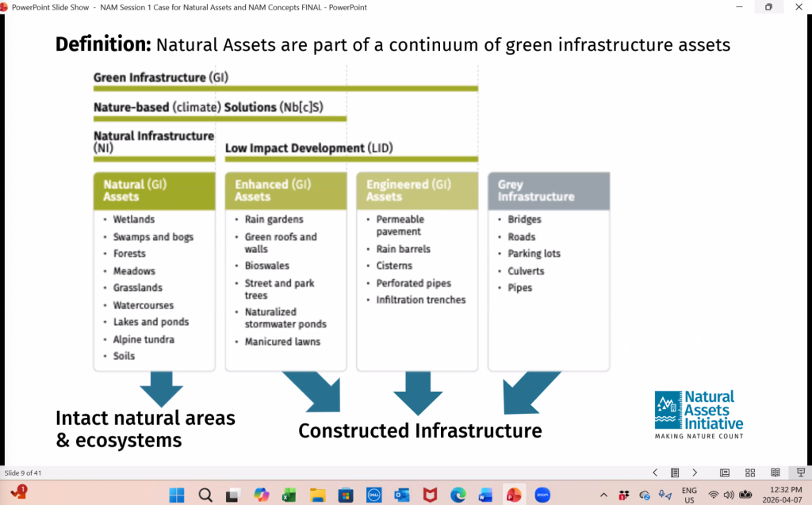812x505 pixels.
Task: Click the Slide Show view button
Action: click(800, 472)
